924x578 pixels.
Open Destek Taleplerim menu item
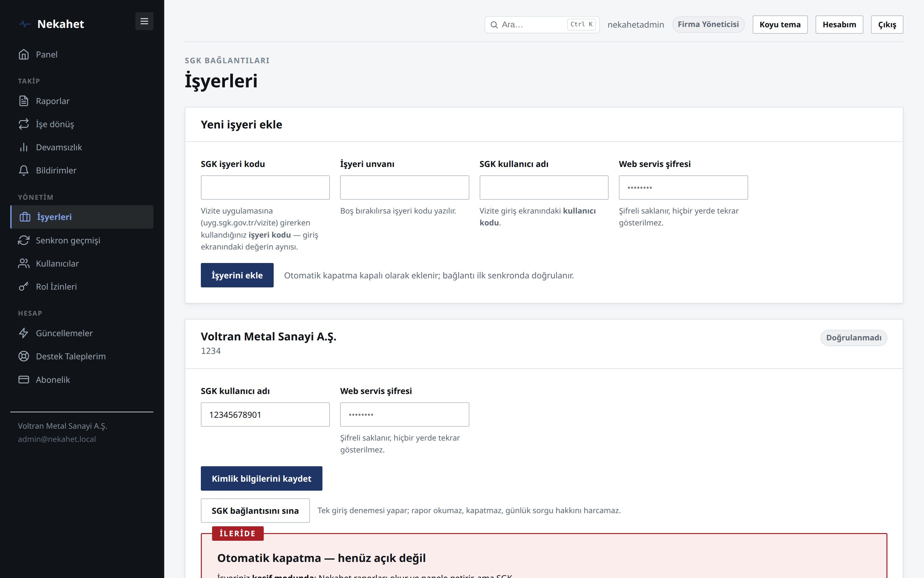(82, 356)
